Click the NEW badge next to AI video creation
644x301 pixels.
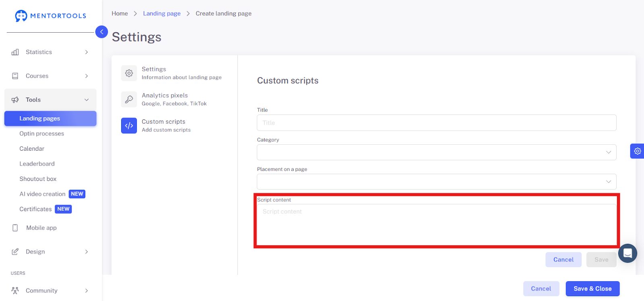tap(77, 194)
